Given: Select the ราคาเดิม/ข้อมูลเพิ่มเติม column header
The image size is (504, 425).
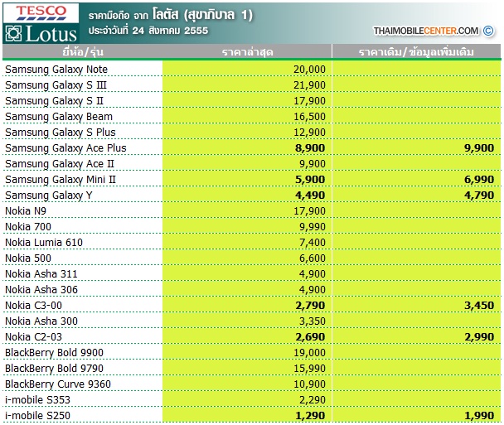Looking at the screenshot, I should point(416,51).
